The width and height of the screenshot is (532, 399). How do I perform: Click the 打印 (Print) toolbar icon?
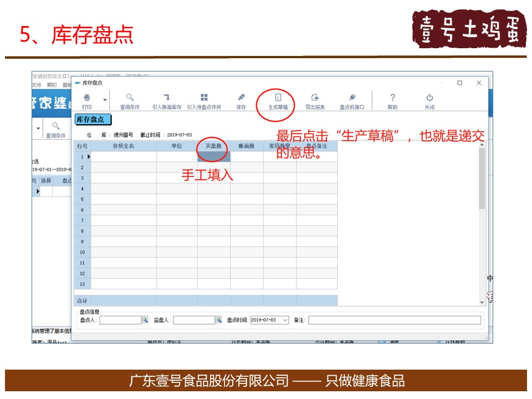(87, 98)
